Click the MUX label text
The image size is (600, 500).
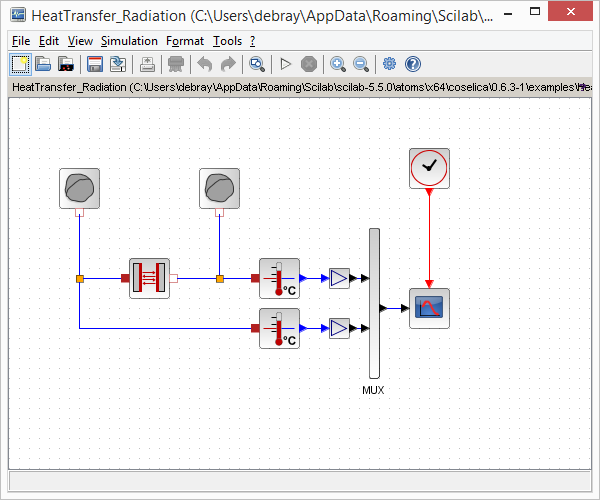click(x=373, y=390)
